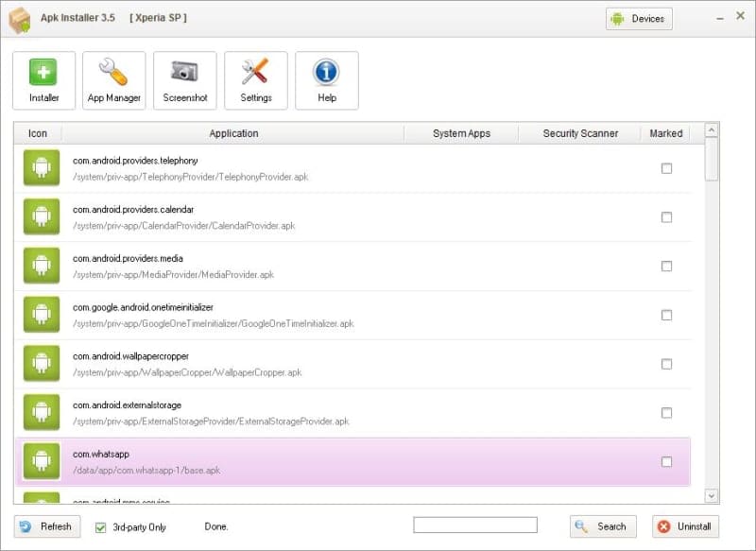Click the vertical scrollbar thumb
Screen dimensions: 756x551
click(x=712, y=159)
